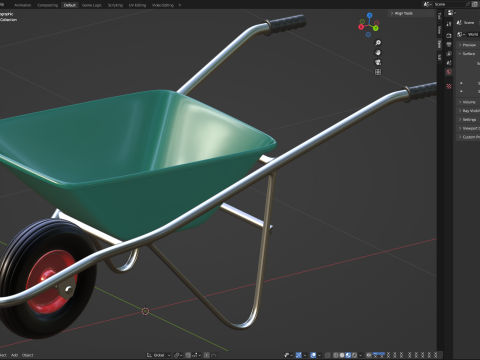Open the Add menu in viewport header
The image size is (480, 360).
pos(14,355)
